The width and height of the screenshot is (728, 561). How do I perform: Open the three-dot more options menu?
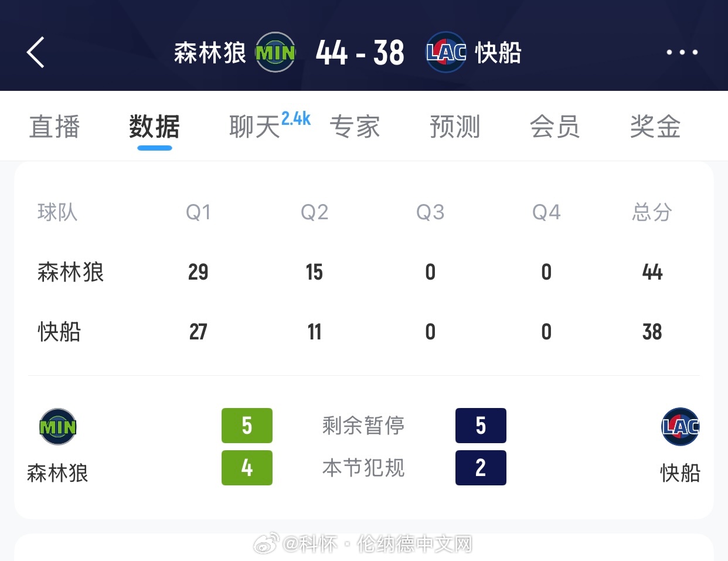[682, 52]
